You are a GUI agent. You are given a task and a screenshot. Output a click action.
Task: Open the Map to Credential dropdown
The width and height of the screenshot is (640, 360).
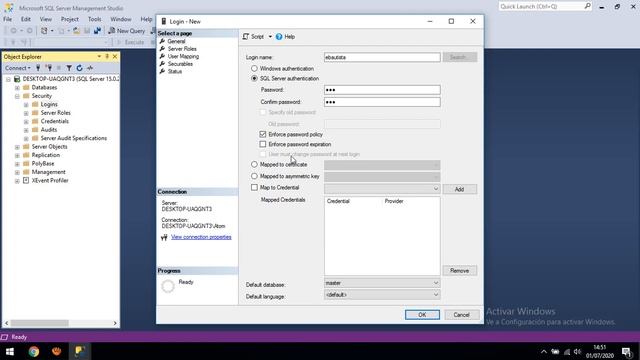point(436,189)
